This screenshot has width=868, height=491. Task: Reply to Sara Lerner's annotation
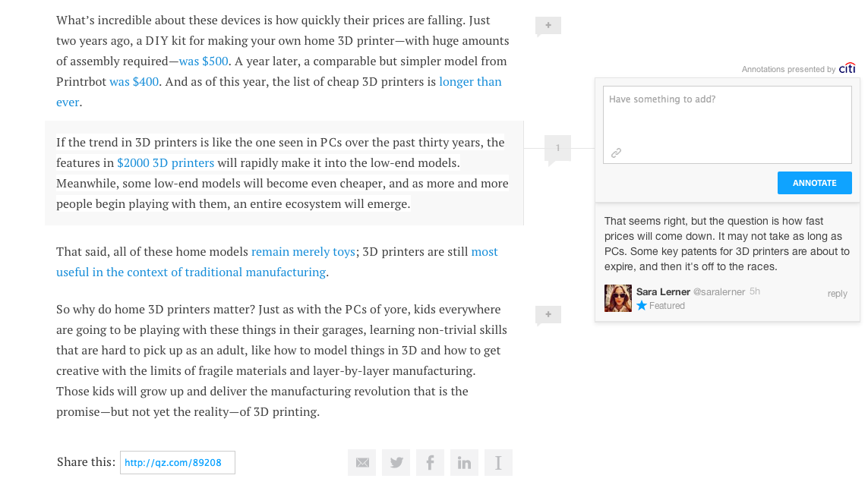pos(837,294)
